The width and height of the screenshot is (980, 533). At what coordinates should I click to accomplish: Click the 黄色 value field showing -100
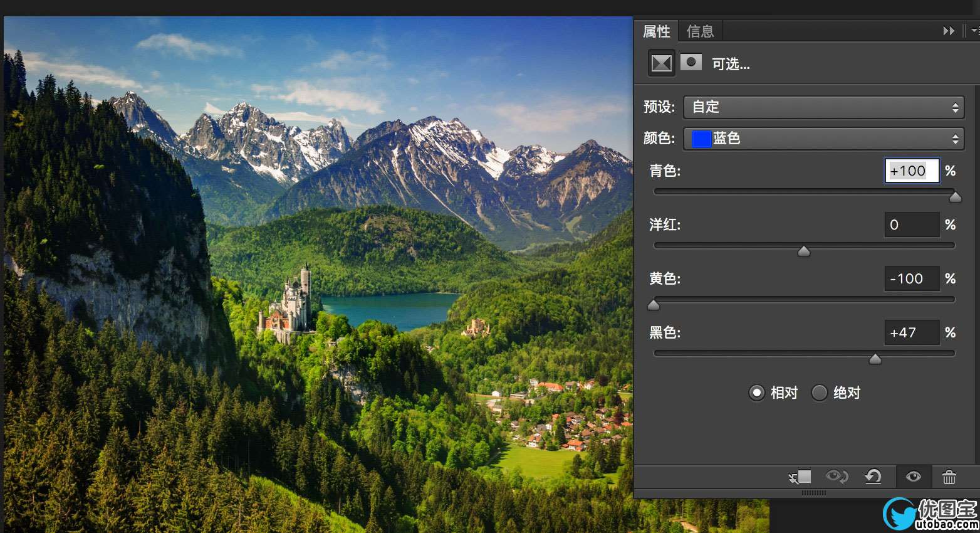[x=912, y=278]
